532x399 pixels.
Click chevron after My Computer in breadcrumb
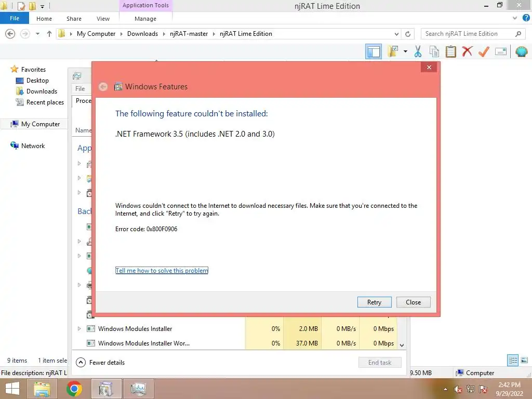tap(121, 34)
